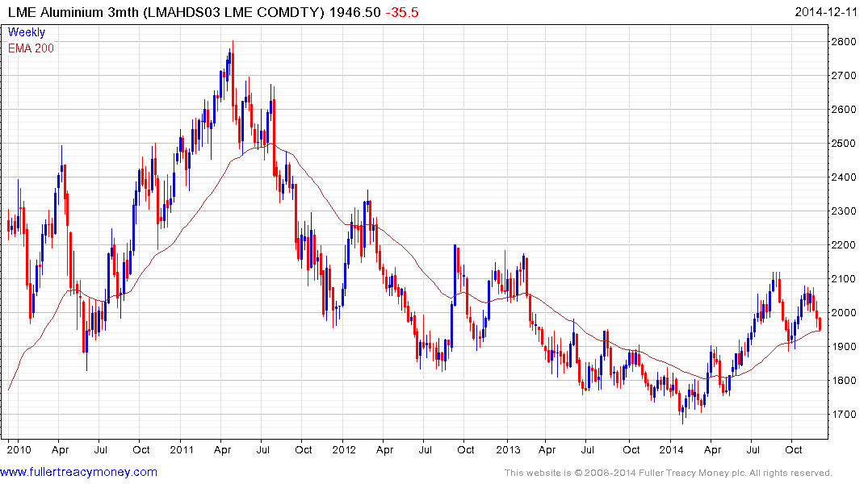Screen dimensions: 868x484
Task: Click the 2013 year label on time axis
Action: 508,449
